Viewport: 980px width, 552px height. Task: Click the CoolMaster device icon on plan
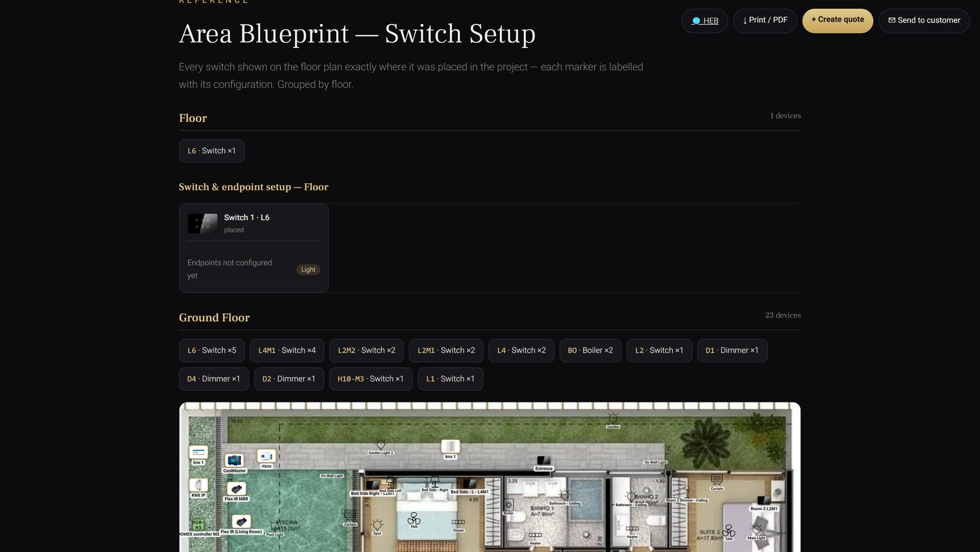pos(235,460)
